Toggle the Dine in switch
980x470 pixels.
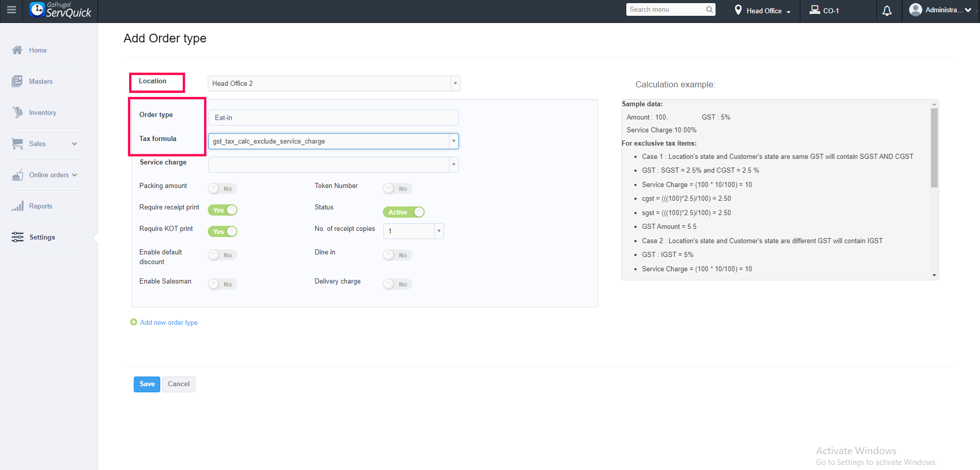pos(398,255)
